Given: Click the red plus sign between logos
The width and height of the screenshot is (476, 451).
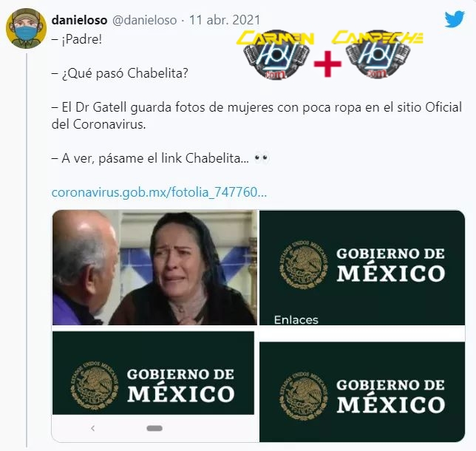Looking at the screenshot, I should pos(327,64).
